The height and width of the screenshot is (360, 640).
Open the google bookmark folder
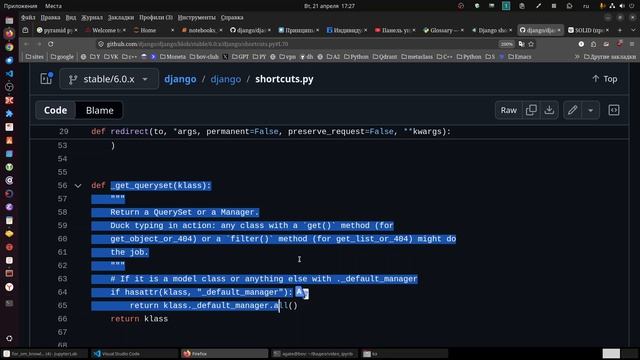[62, 57]
